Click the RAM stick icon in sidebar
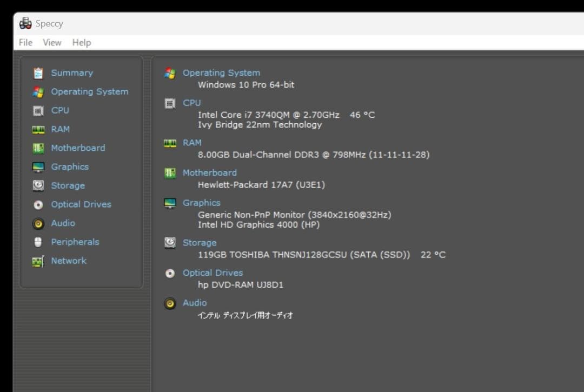584x392 pixels. 38,130
